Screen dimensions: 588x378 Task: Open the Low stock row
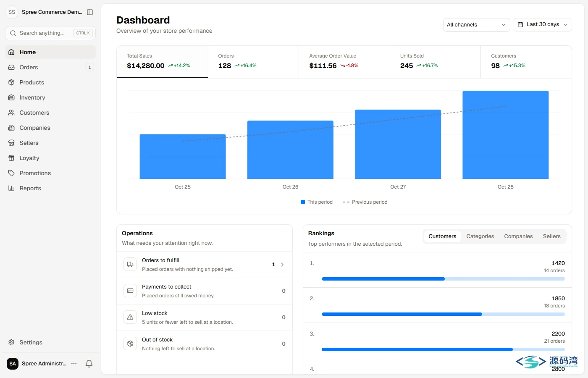click(x=205, y=317)
